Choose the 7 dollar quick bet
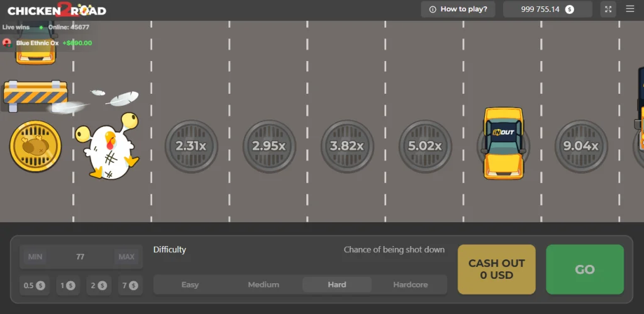 (130, 285)
